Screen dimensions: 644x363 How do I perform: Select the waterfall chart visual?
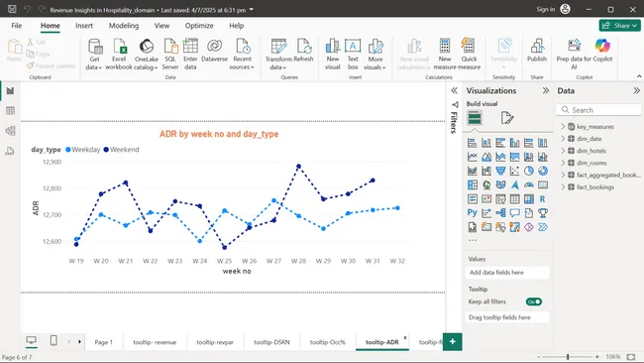[x=486, y=171]
